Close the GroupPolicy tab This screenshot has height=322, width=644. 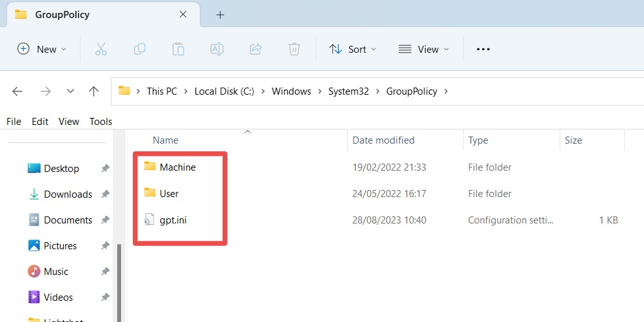click(x=183, y=14)
